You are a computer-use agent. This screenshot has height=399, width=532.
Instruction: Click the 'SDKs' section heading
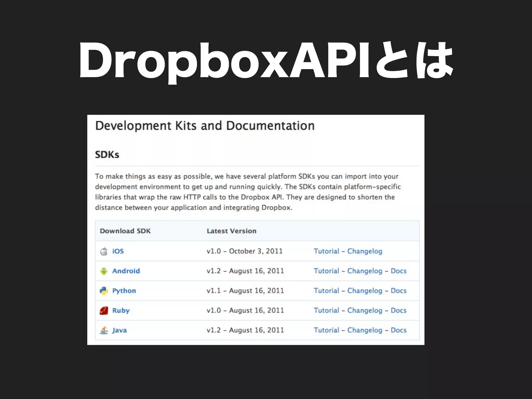click(107, 155)
